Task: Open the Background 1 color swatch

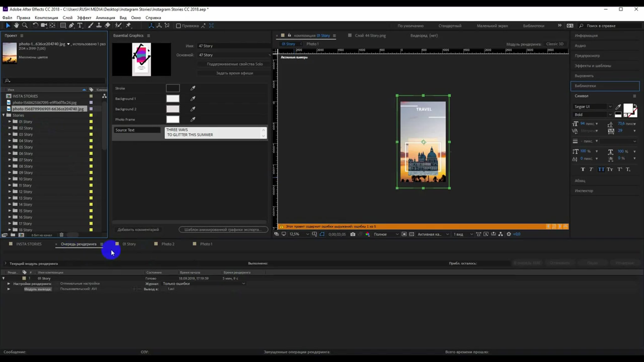Action: (172, 99)
